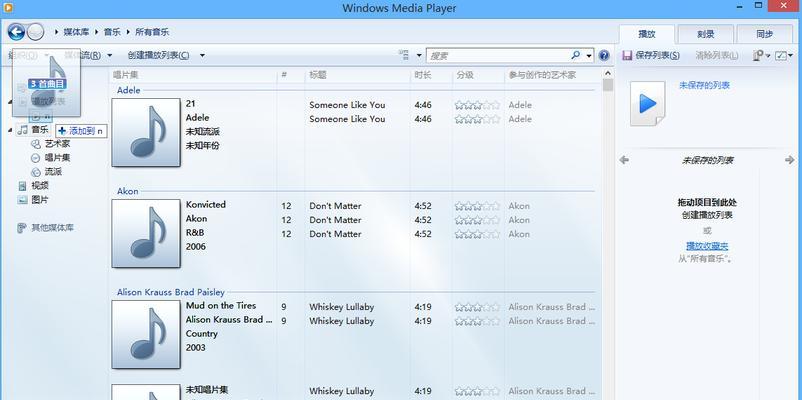The image size is (802, 400).
Task: Sort by 参与创作的艺术家 column header
Action: 542,75
